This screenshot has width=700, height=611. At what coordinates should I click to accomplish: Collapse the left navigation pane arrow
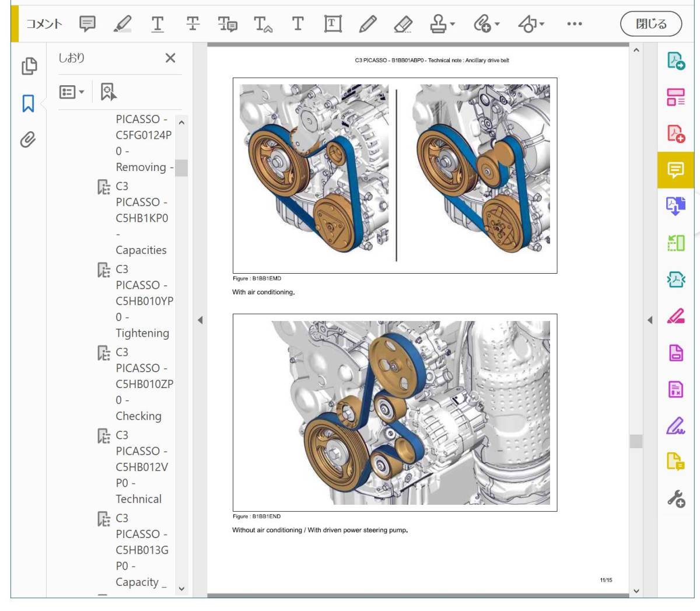click(200, 320)
